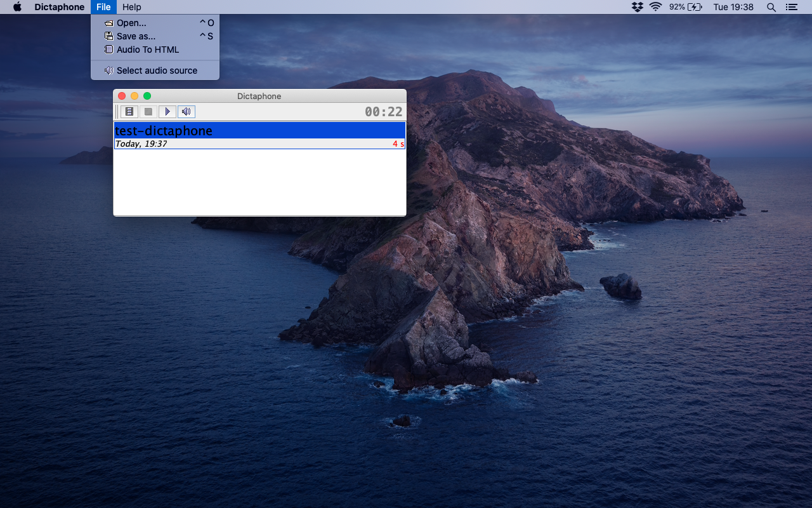This screenshot has height=508, width=812.
Task: Click Select audio source menu item
Action: point(157,70)
